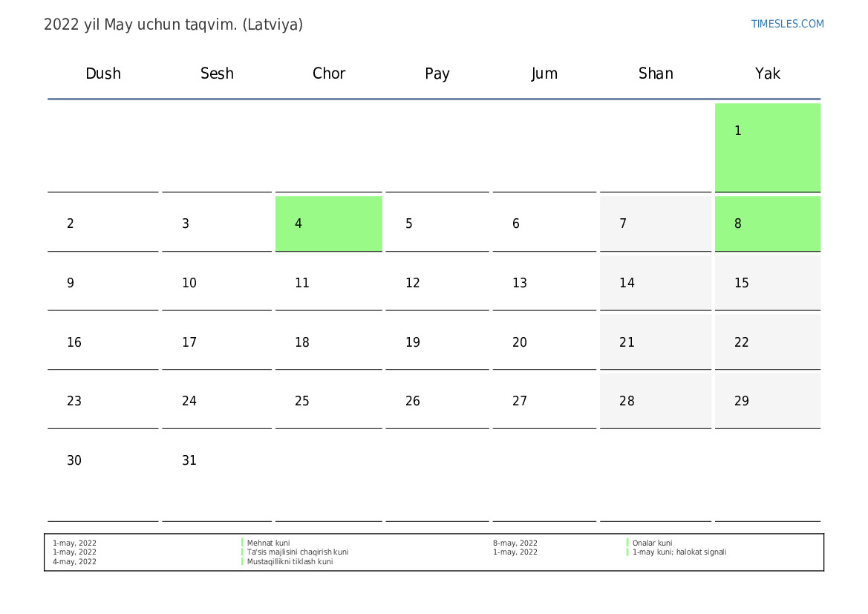This screenshot has width=868, height=614.
Task: Click the calendar title for May 2022
Action: coord(173,25)
